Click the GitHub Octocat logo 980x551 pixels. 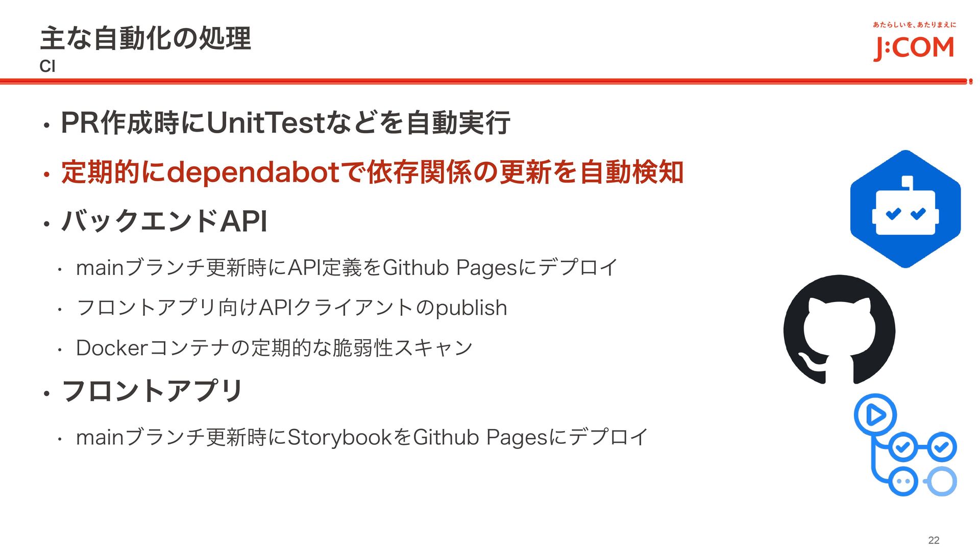[x=839, y=329]
